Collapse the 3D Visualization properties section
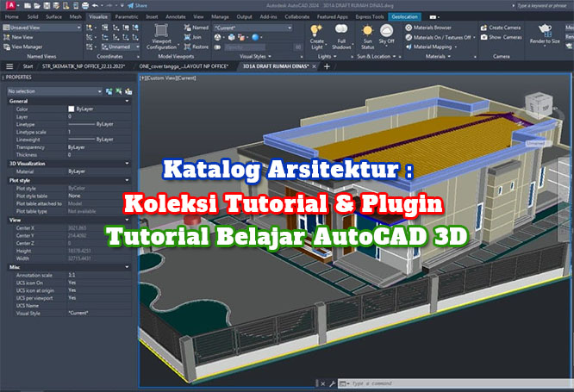Image resolution: width=574 pixels, height=392 pixels. 127,164
